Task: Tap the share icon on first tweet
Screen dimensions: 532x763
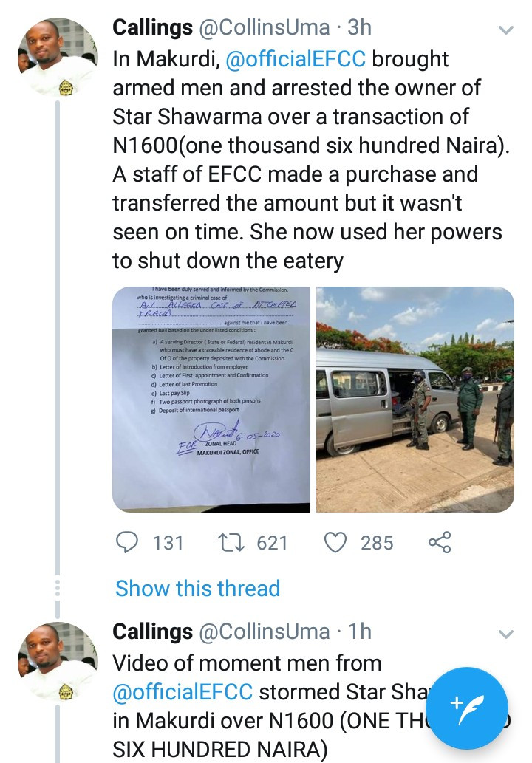Action: pos(440,543)
